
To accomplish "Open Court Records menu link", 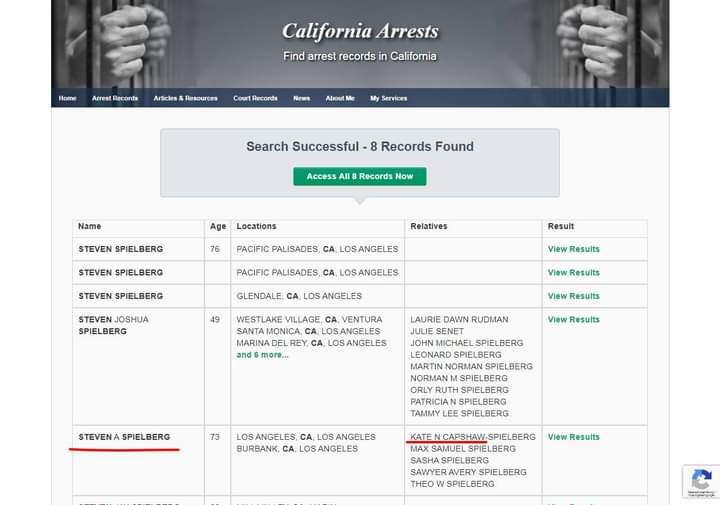I will pos(255,98).
